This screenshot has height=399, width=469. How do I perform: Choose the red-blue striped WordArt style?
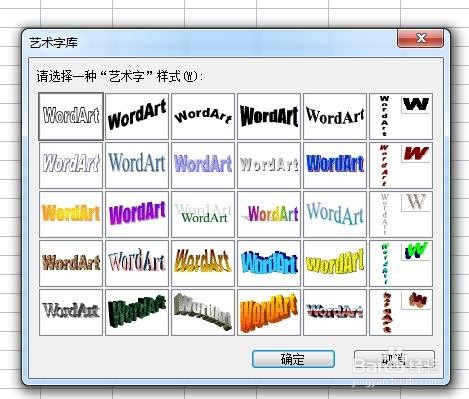tap(335, 312)
